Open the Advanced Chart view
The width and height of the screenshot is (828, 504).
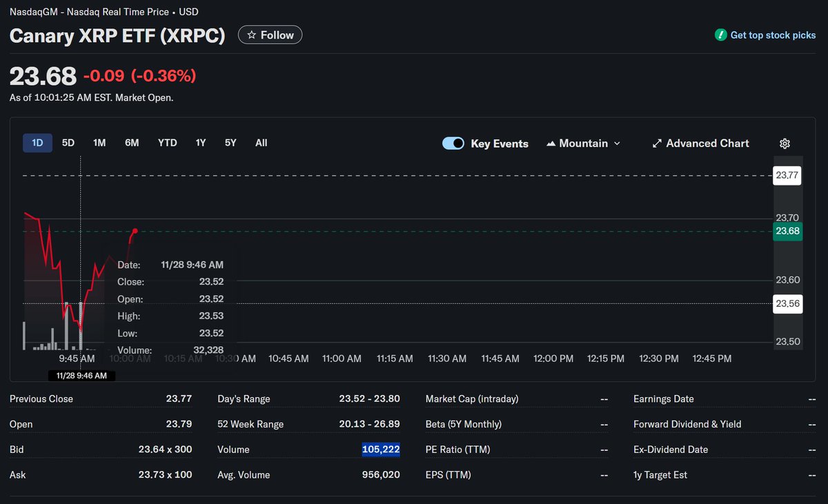pyautogui.click(x=700, y=143)
